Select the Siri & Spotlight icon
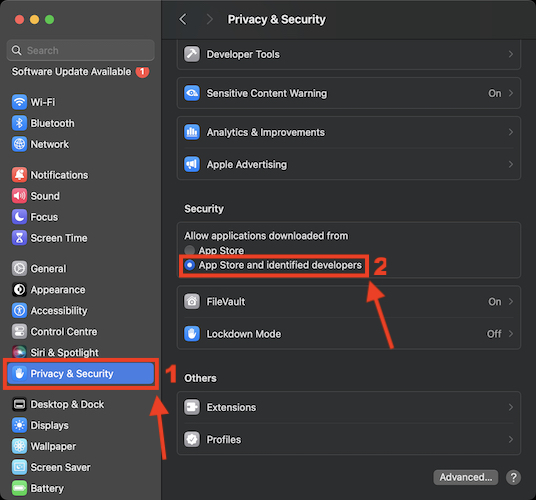This screenshot has width=536, height=500. [19, 352]
